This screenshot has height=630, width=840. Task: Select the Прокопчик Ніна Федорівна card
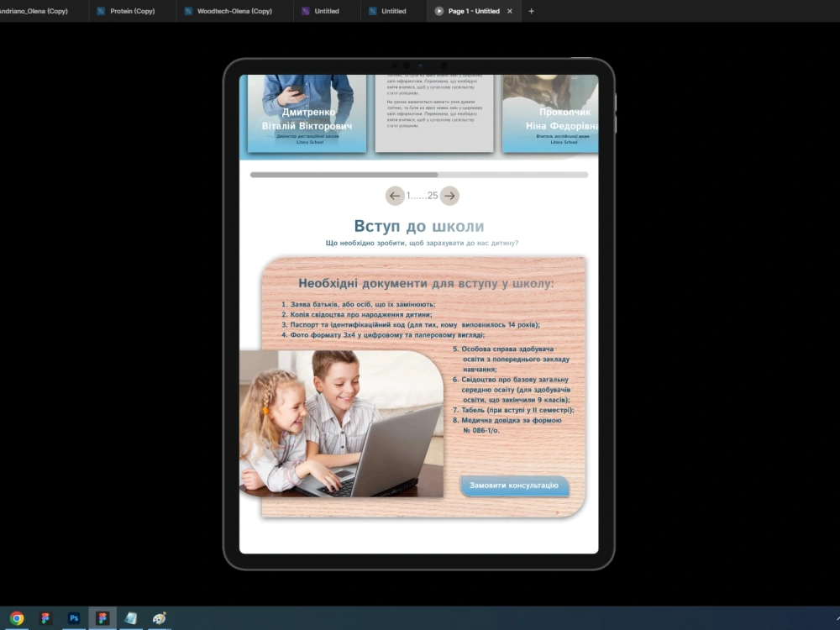tap(549, 113)
